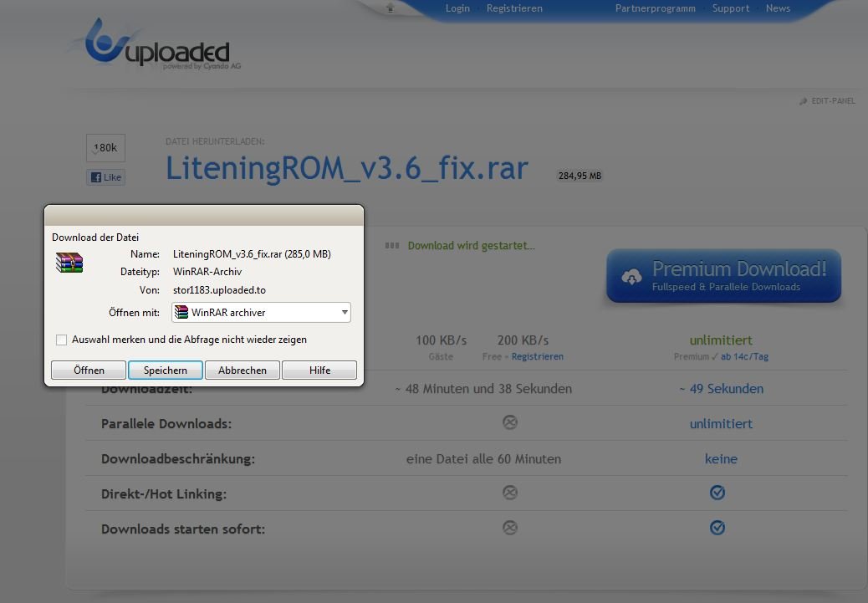Image resolution: width=868 pixels, height=603 pixels.
Task: Click the upload arrow icon in top bar
Action: [391, 8]
